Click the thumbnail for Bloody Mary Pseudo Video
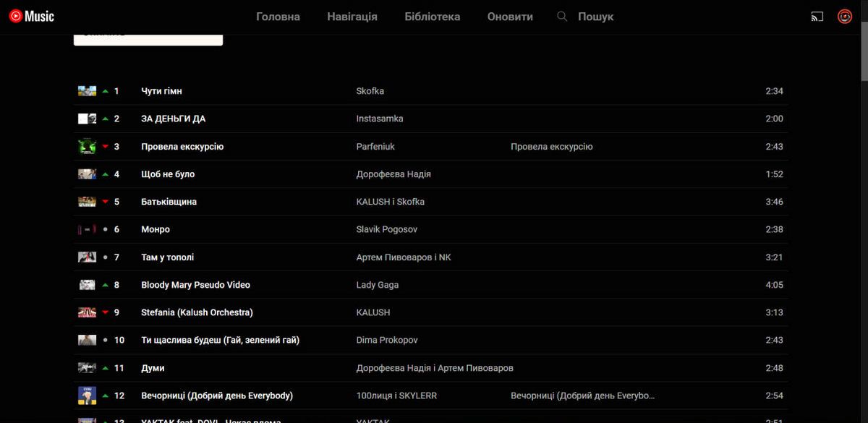 tap(87, 285)
